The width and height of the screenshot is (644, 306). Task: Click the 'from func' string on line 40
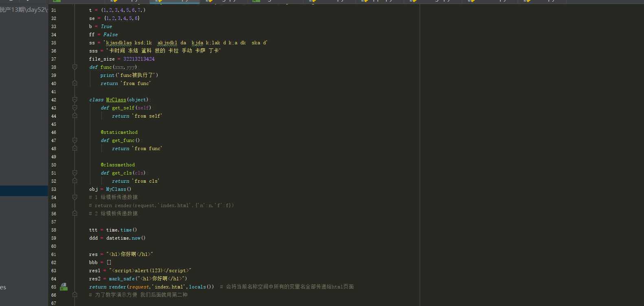click(136, 83)
